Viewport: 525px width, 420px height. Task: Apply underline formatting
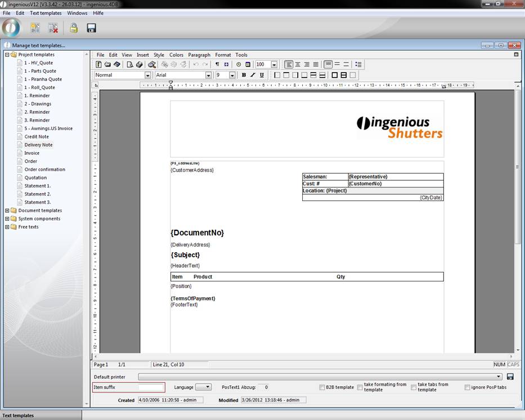262,75
